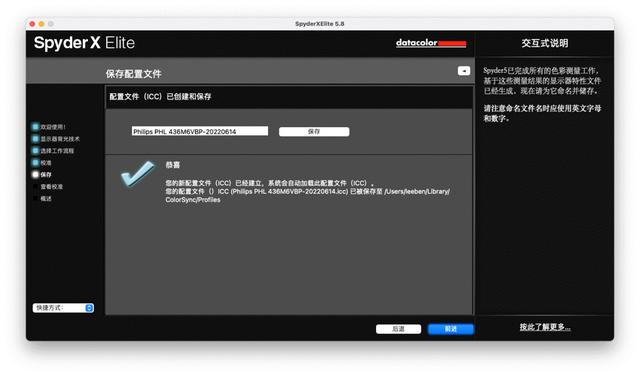Click the blue 前进 button
Image resolution: width=640 pixels, height=375 pixels.
[x=451, y=329]
